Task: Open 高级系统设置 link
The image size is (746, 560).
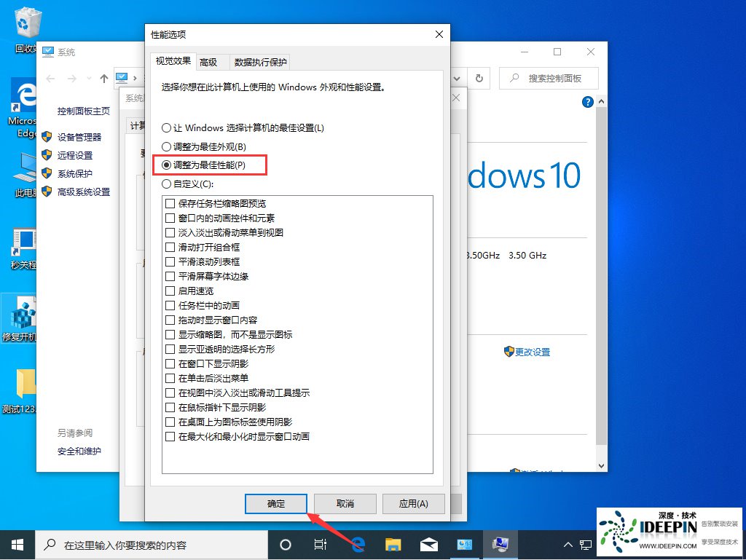Action: (84, 192)
